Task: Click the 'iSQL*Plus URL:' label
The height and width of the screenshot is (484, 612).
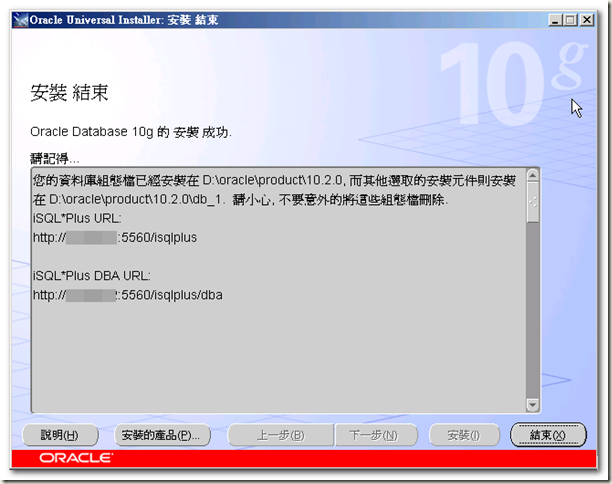Action: click(77, 218)
